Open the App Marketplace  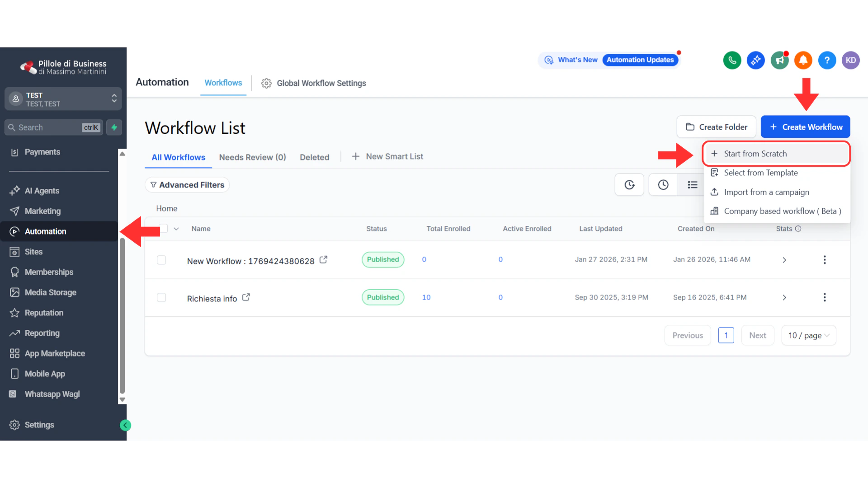tap(54, 353)
